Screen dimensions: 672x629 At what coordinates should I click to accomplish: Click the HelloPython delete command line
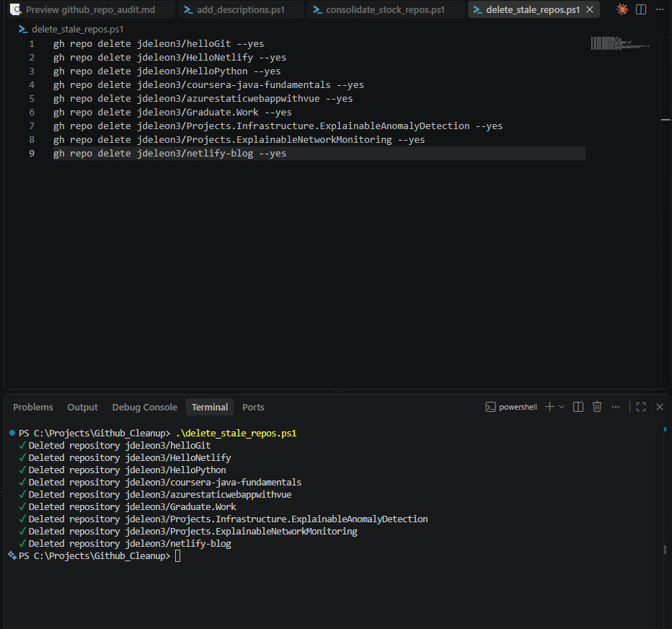tap(167, 71)
